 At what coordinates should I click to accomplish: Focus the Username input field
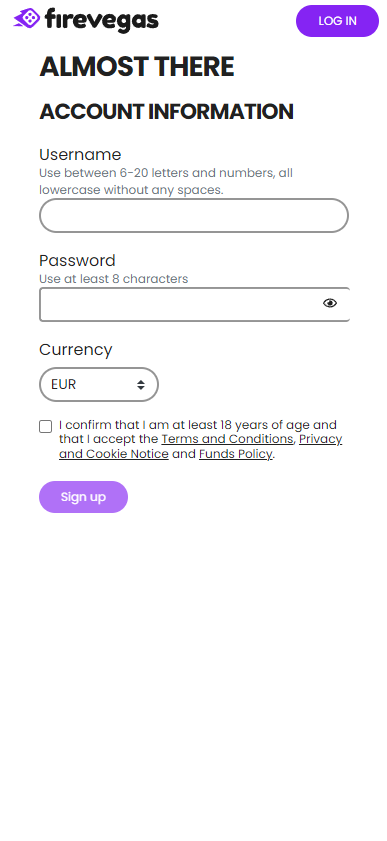194,216
